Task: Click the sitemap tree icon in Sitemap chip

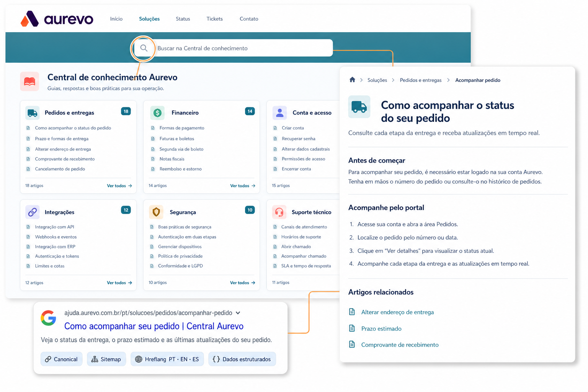Action: [95, 359]
